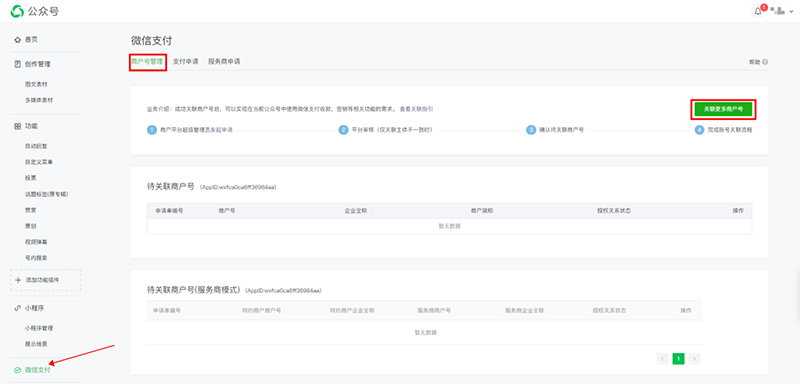This screenshot has height=384, width=800.
Task: Click 服务商商户号 column header
Action: point(434,310)
